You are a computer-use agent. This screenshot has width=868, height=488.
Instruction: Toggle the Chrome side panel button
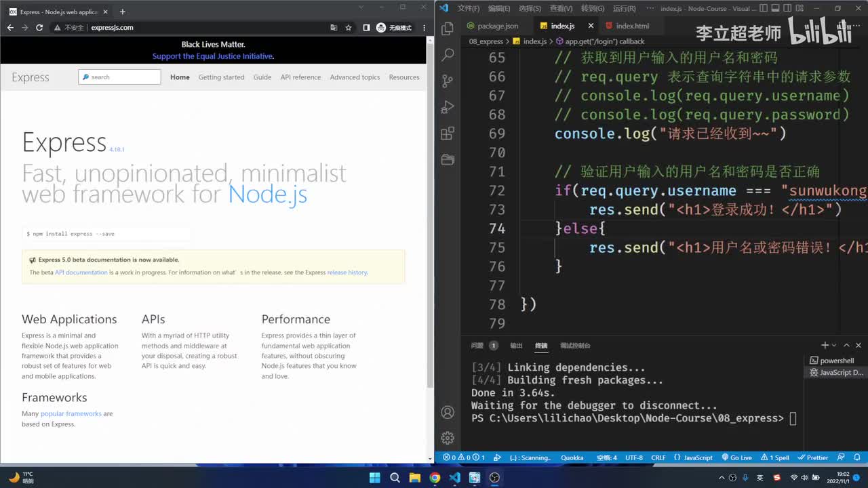click(366, 28)
